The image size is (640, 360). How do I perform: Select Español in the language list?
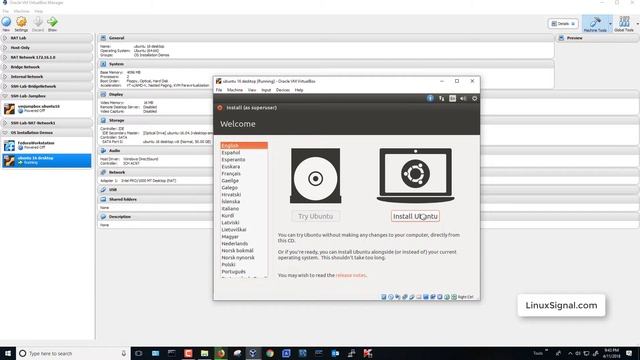[244, 153]
